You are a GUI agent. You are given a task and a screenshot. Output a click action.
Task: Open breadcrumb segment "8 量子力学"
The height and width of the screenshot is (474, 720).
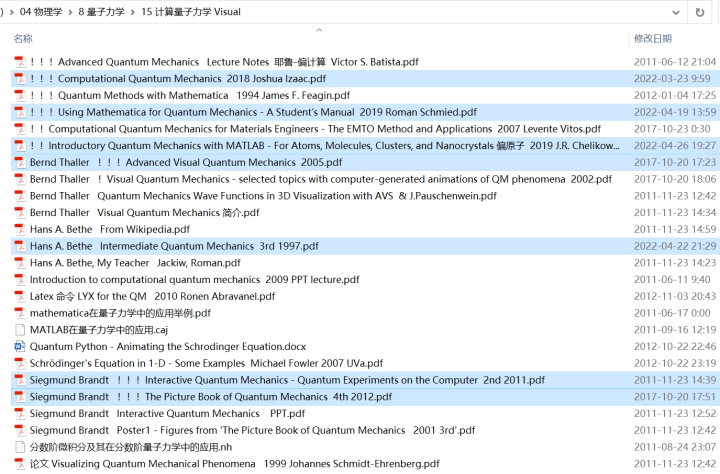(x=101, y=12)
